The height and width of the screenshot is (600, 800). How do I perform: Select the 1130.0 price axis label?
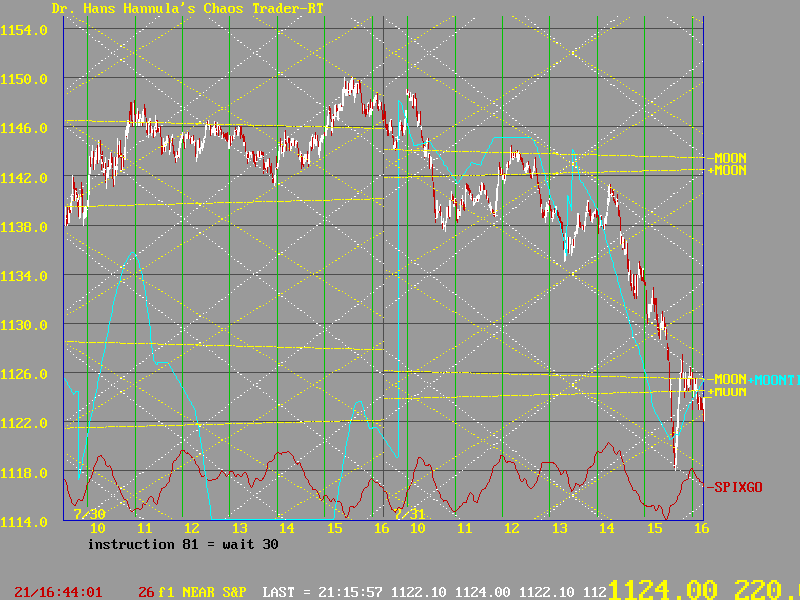click(24, 325)
